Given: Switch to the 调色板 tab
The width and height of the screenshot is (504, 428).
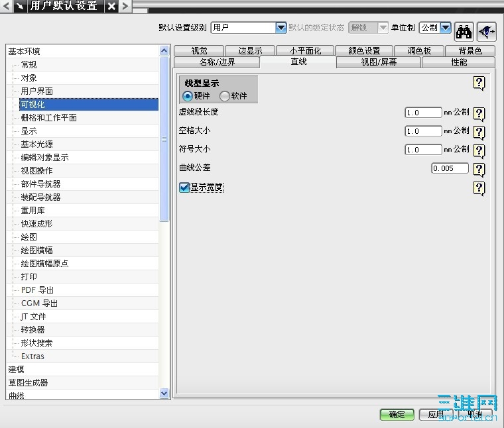Looking at the screenshot, I should [419, 50].
